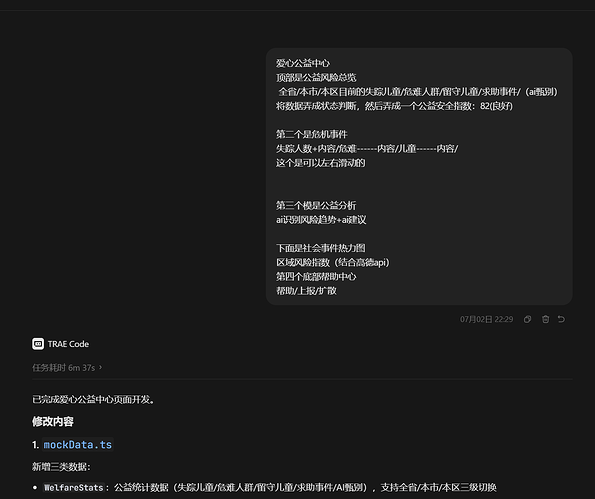Click the 已完成爱心公益中心页面开发 sentence
Screen dimensions: 595x499
[93, 399]
